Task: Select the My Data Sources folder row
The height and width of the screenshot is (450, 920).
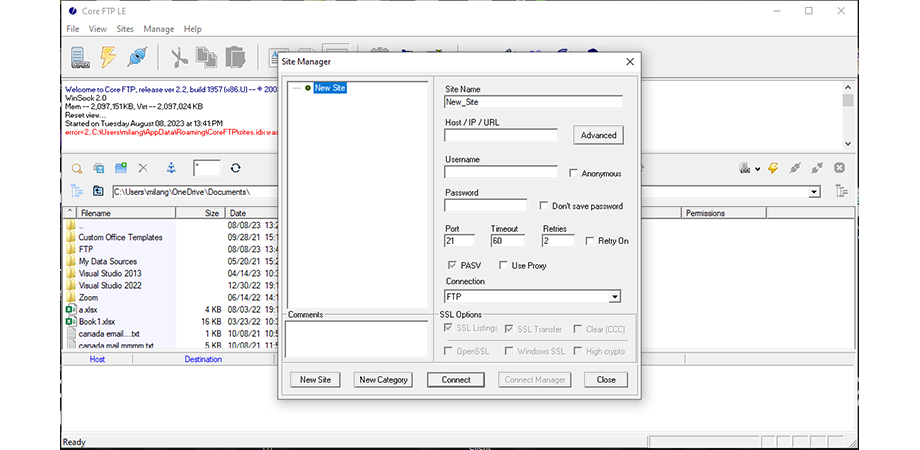Action: pos(108,261)
